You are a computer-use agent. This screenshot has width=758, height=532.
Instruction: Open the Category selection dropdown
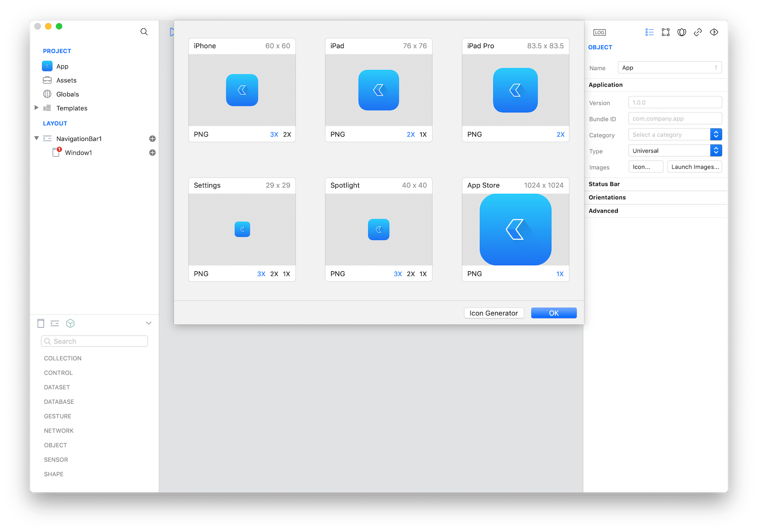point(716,134)
